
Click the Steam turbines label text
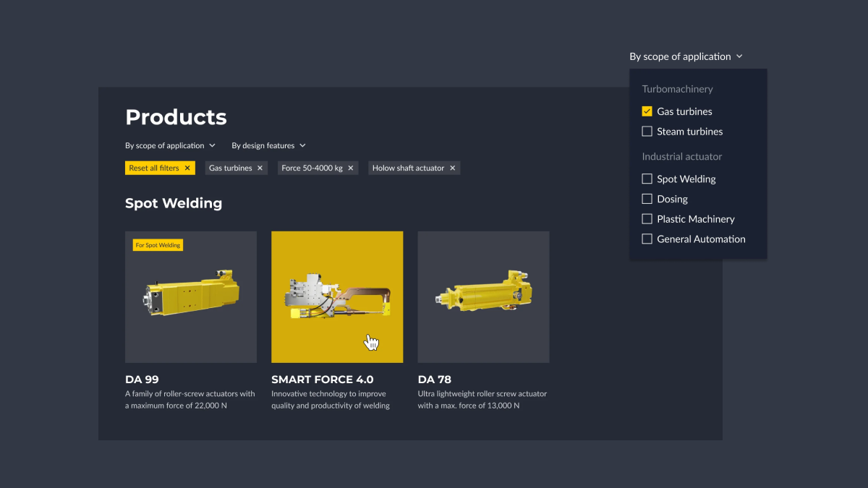click(690, 132)
